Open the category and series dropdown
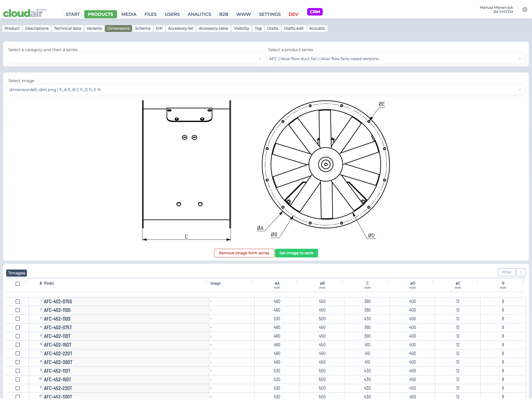 [136, 59]
